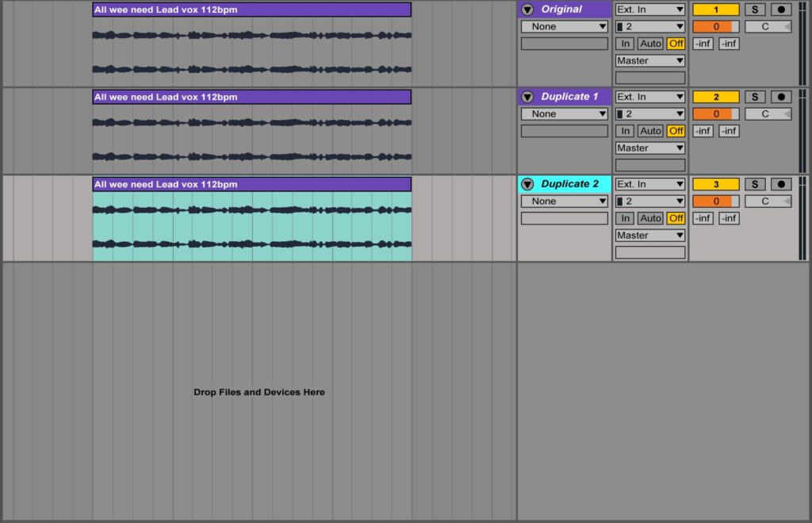The height and width of the screenshot is (523, 812).
Task: Open the Ext. In input dropdown on Original
Action: [x=650, y=10]
